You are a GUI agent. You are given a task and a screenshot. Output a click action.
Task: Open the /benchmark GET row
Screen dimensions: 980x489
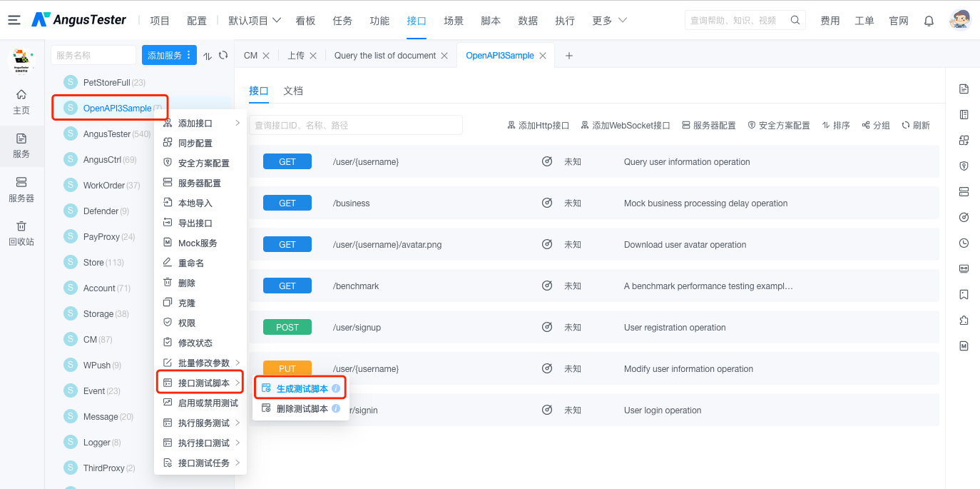coord(594,286)
